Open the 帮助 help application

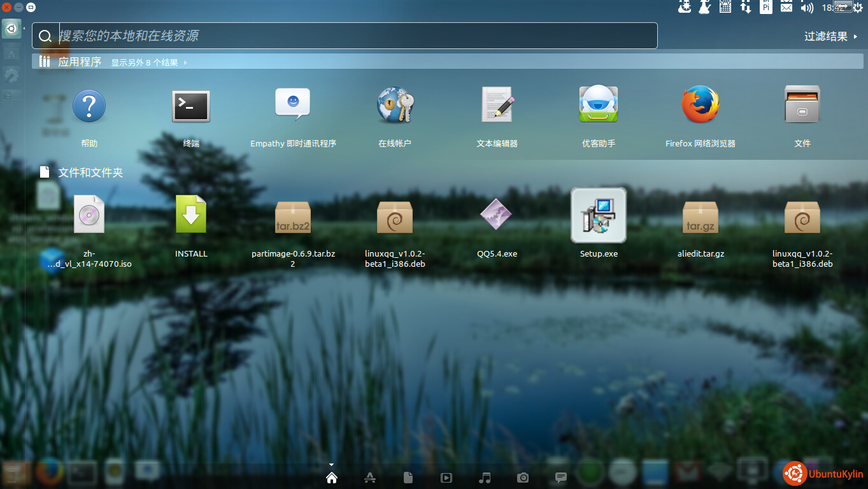coord(89,106)
